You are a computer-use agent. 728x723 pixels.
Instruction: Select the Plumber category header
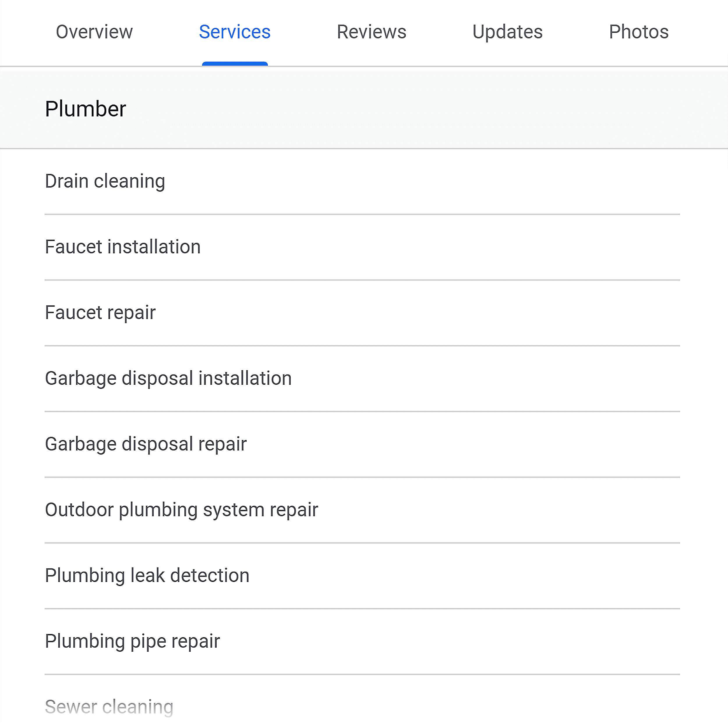pyautogui.click(x=86, y=109)
